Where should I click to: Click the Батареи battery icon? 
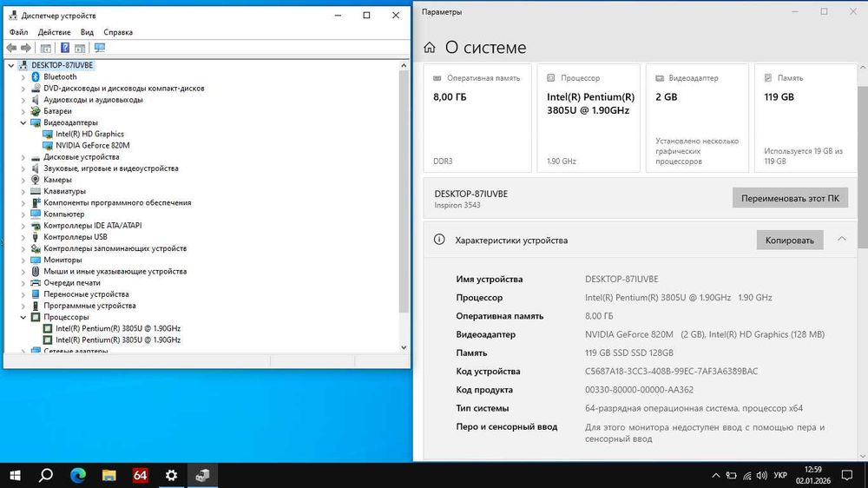(x=36, y=111)
